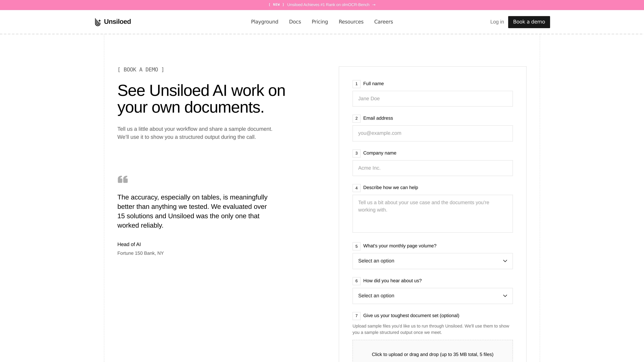644x362 pixels.
Task: Go to Docs in the navigation
Action: pos(295,22)
